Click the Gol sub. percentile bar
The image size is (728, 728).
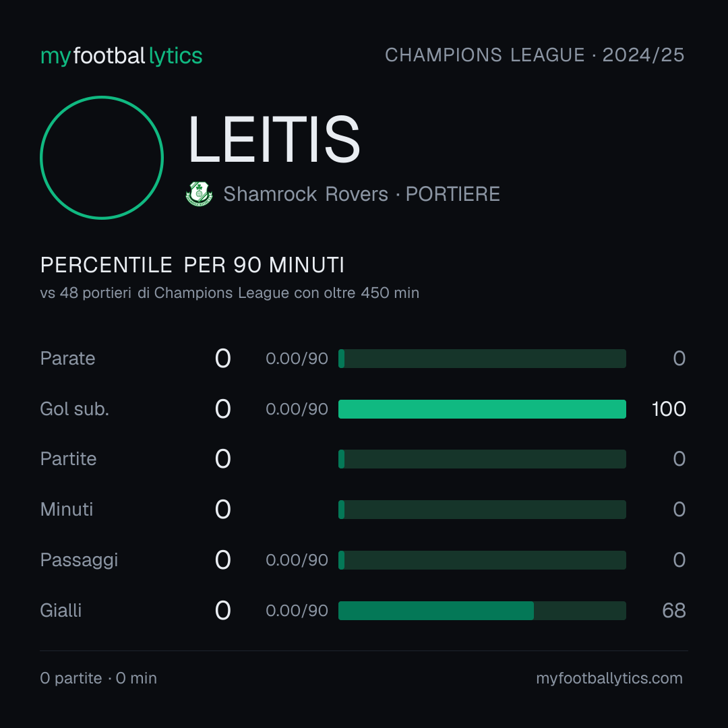coord(482,409)
